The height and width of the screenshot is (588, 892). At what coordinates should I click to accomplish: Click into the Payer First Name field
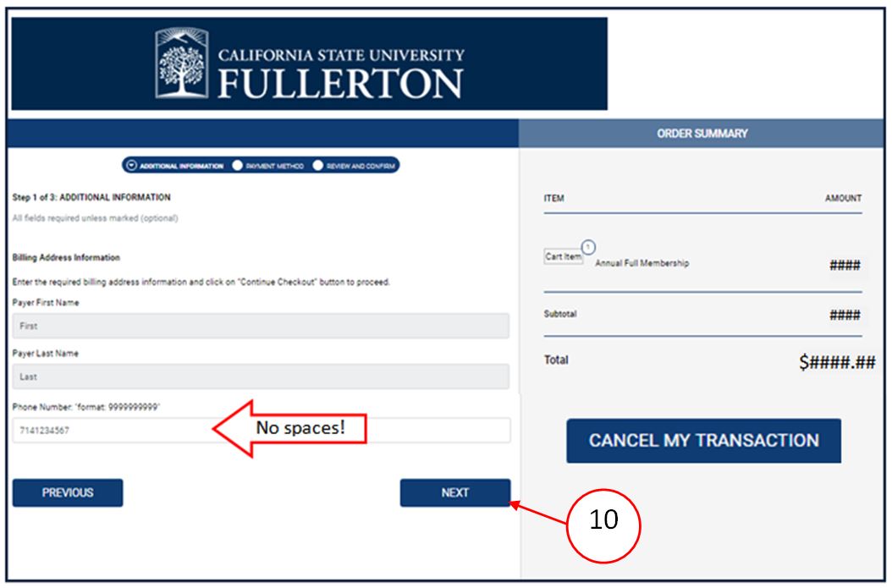point(262,326)
